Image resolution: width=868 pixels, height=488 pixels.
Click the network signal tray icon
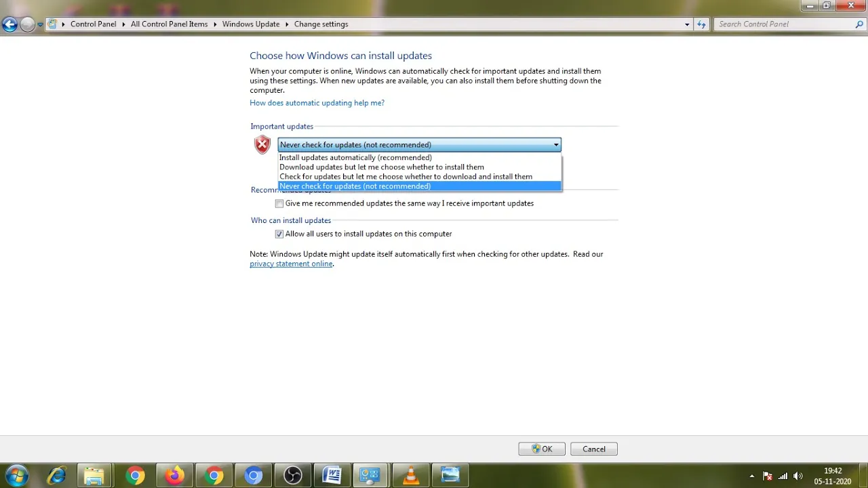pyautogui.click(x=783, y=476)
